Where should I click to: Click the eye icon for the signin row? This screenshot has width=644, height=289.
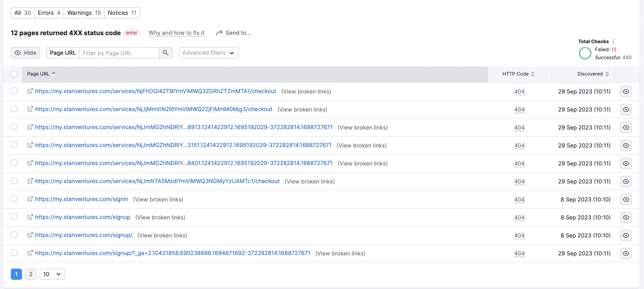626,199
